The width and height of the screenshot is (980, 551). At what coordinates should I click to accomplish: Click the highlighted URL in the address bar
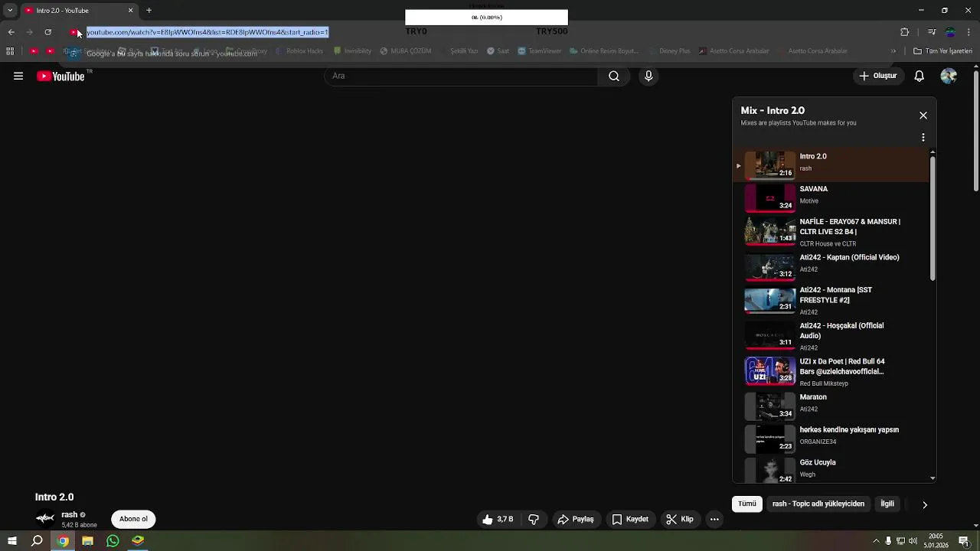click(207, 32)
